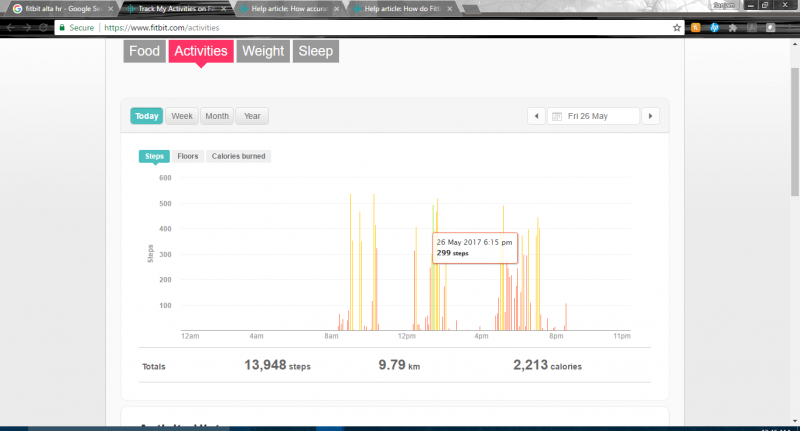Select the Month time range

click(x=217, y=116)
